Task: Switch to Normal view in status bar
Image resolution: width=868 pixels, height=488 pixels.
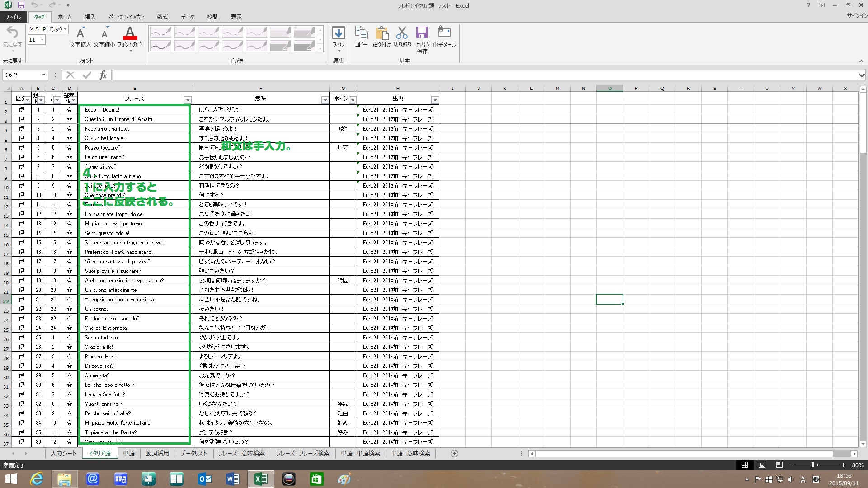Action: (x=745, y=465)
